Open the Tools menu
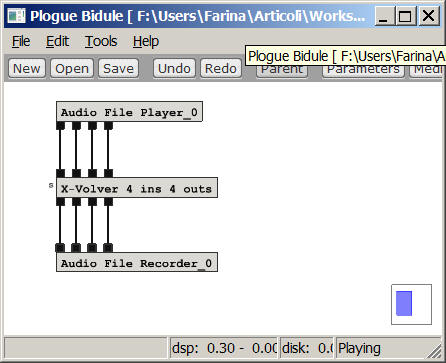This screenshot has height=363, width=446. coord(101,41)
